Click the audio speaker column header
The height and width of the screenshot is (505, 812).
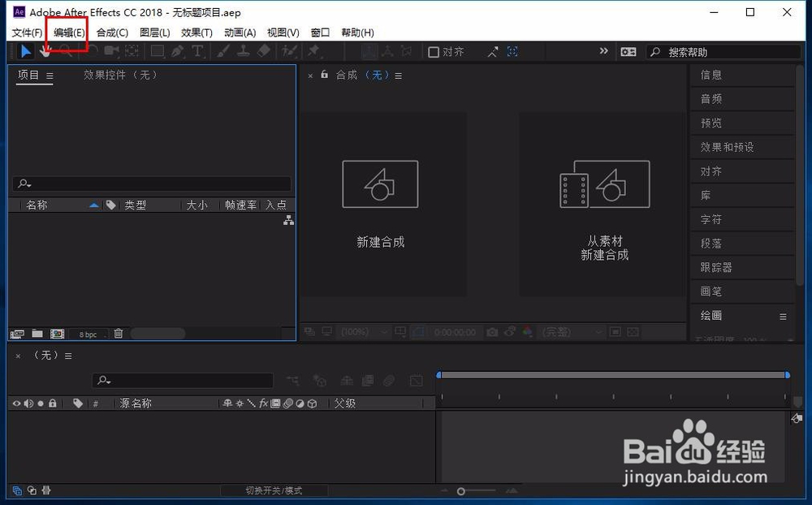pos(28,403)
